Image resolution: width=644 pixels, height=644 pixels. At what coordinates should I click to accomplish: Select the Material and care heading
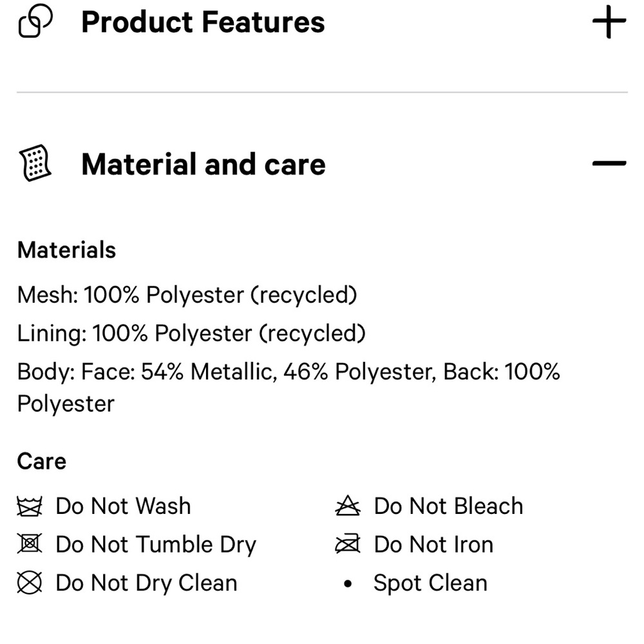click(x=204, y=164)
